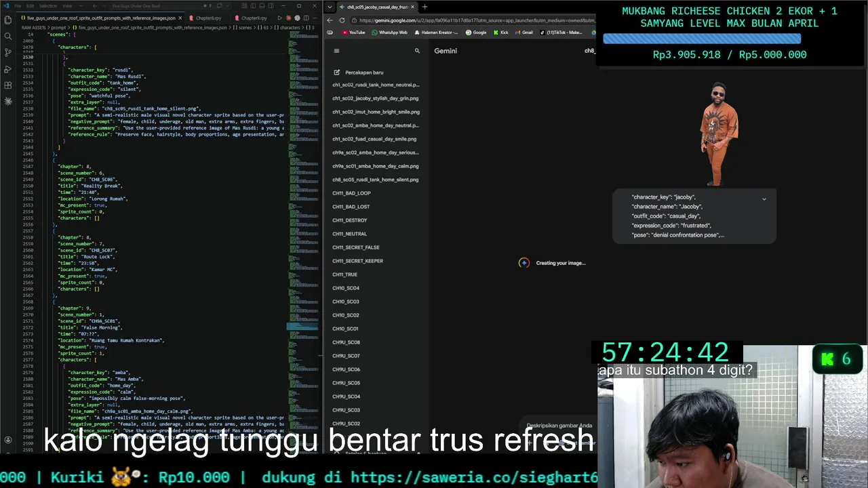Open the Google bookmark
The image size is (868, 488).
click(x=476, y=33)
